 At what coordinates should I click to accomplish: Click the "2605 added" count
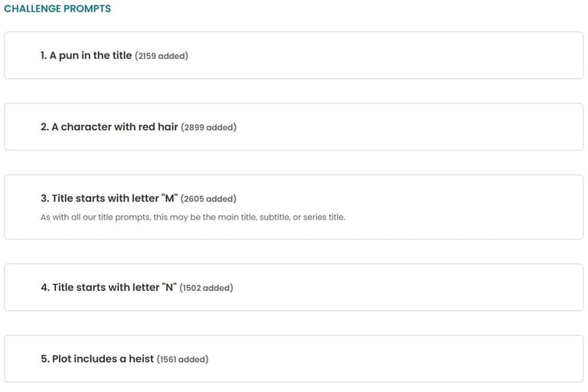[x=208, y=199]
